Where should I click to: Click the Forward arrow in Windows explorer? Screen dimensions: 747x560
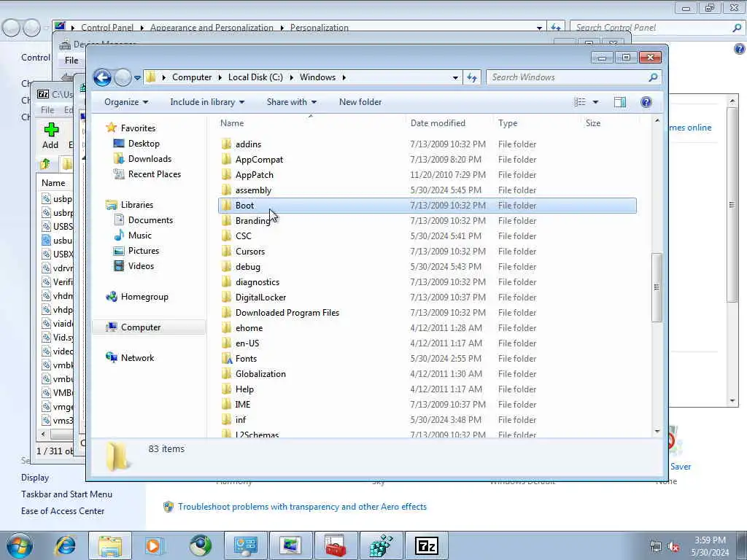(x=123, y=77)
